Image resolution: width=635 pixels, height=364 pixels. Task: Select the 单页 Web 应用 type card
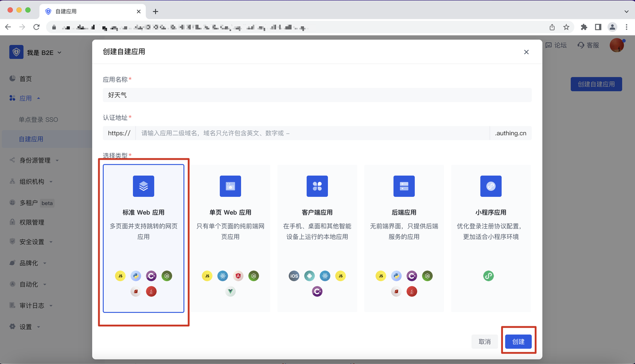point(230,238)
